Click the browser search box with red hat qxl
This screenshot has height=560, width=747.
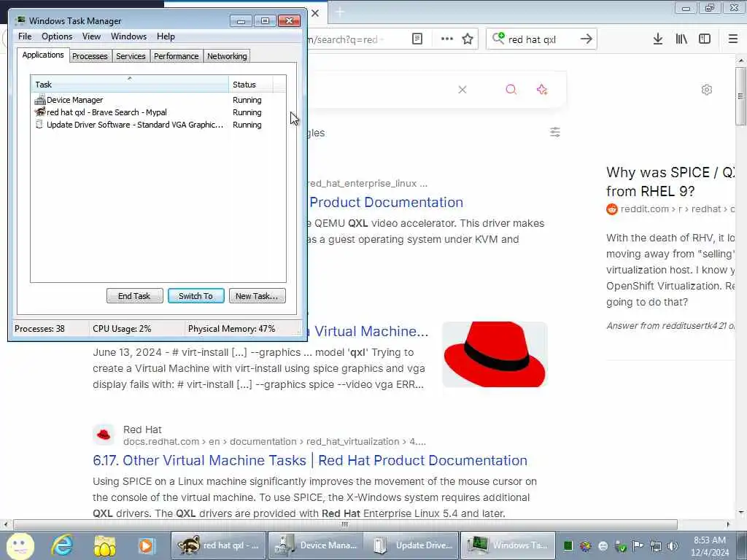point(541,39)
